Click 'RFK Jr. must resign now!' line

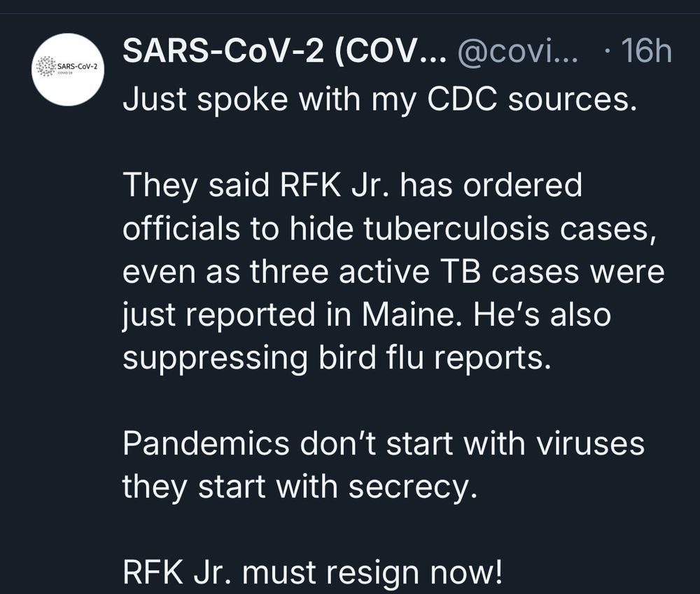pyautogui.click(x=312, y=572)
